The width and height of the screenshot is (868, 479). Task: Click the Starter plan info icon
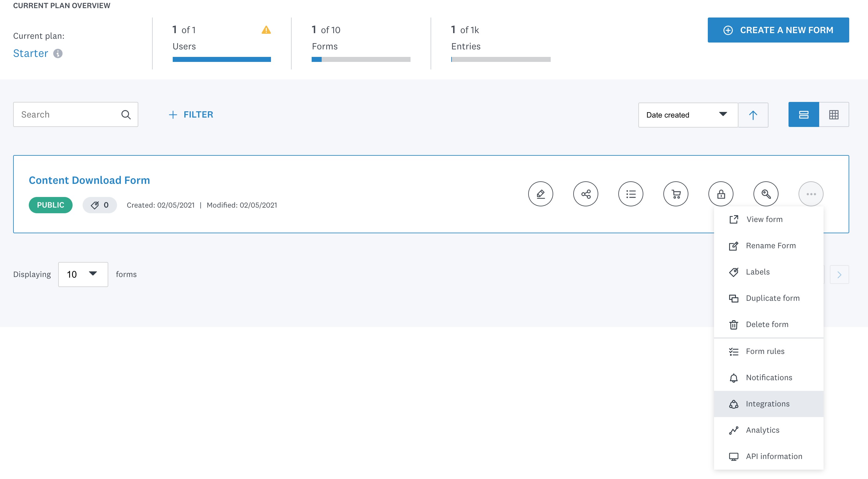58,53
